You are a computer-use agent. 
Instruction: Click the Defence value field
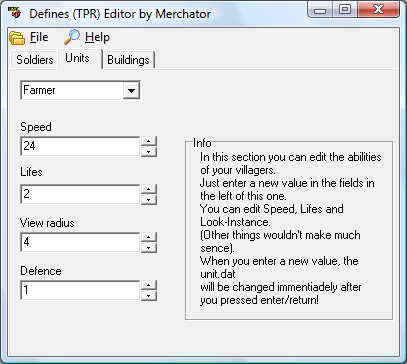click(x=80, y=290)
